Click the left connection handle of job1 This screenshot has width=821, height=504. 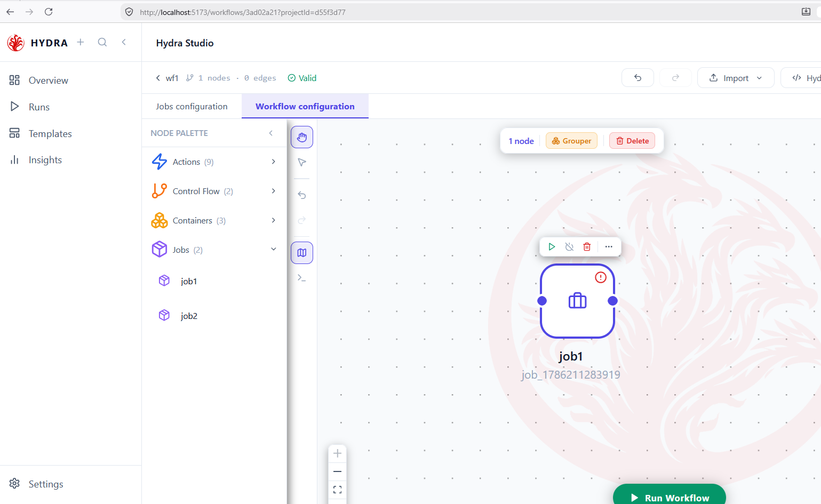pyautogui.click(x=542, y=301)
